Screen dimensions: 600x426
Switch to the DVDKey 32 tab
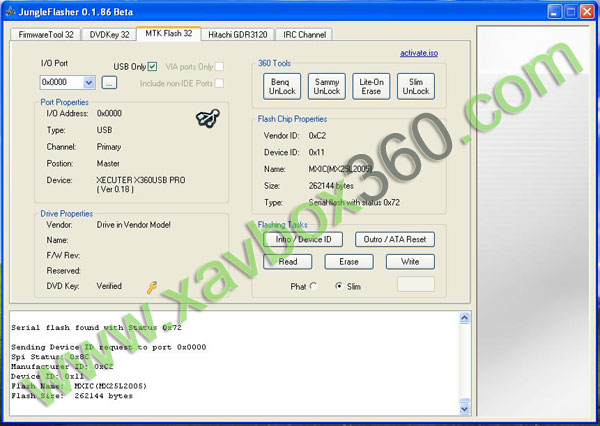click(109, 34)
